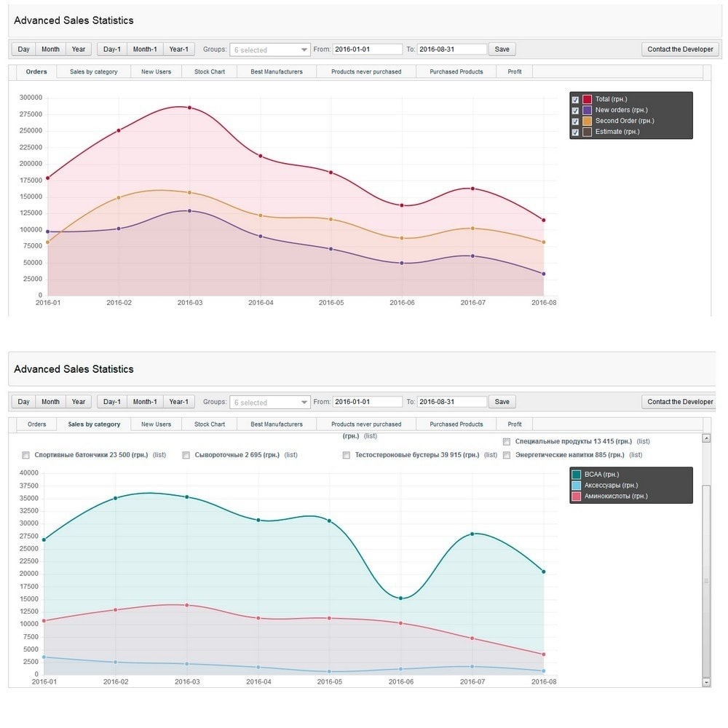Open the (list) link for Специальные продукты
The height and width of the screenshot is (728, 728).
(x=643, y=442)
